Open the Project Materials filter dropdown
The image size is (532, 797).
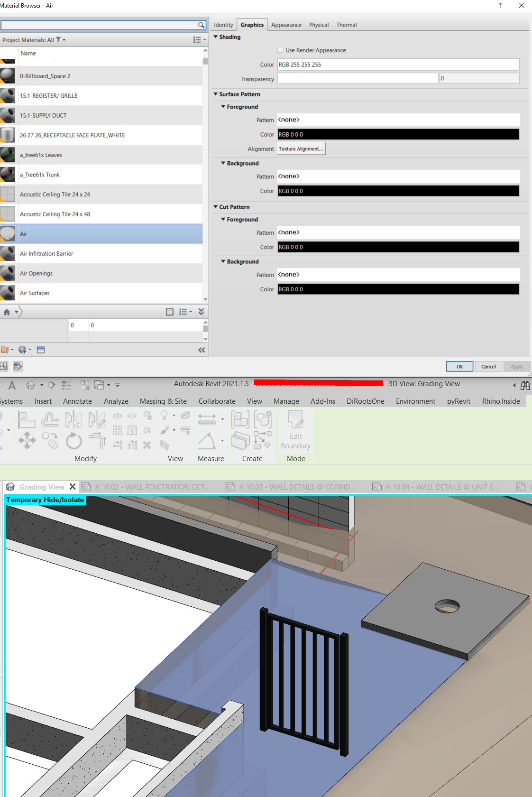tap(61, 40)
